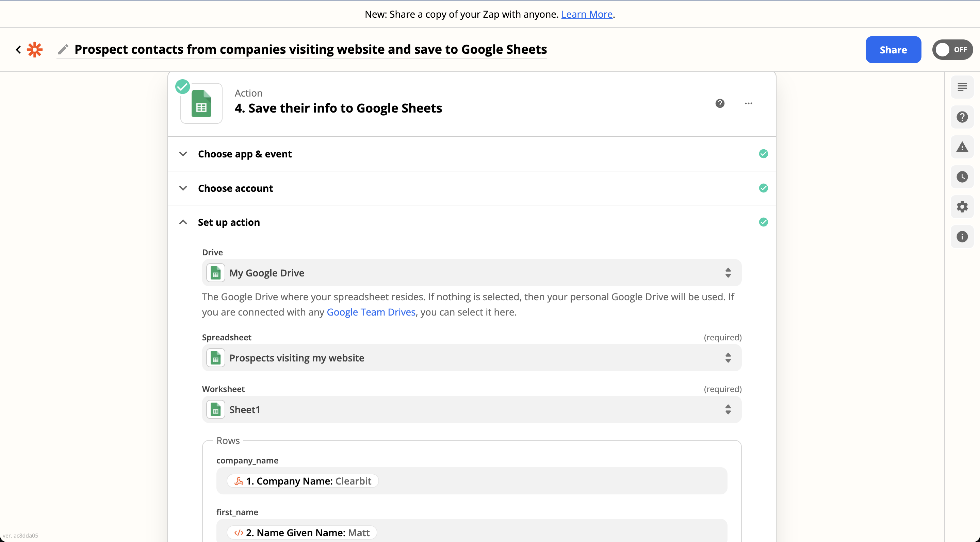The height and width of the screenshot is (542, 980).
Task: Open the warning triangle icon in sidebar
Action: pyautogui.click(x=962, y=147)
